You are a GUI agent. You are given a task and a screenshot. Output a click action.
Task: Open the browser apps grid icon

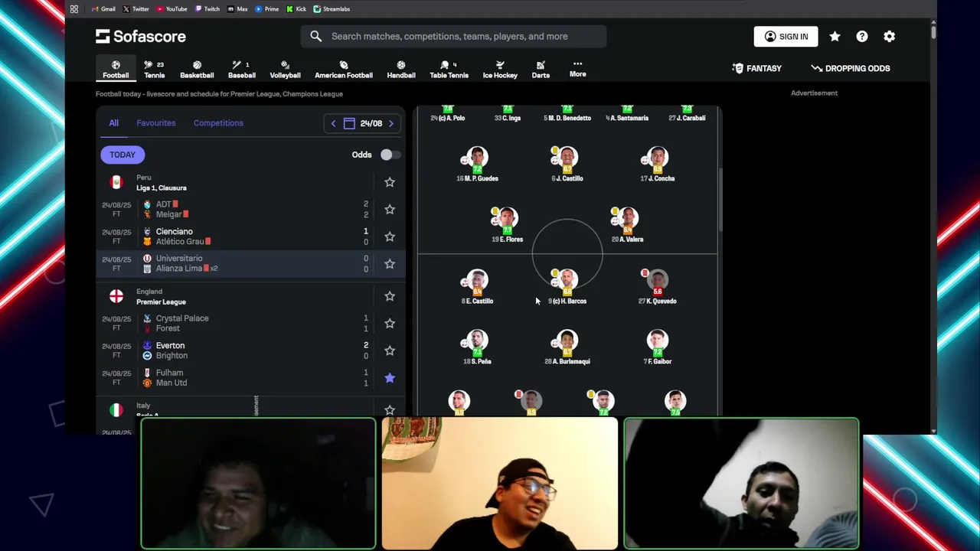click(74, 9)
